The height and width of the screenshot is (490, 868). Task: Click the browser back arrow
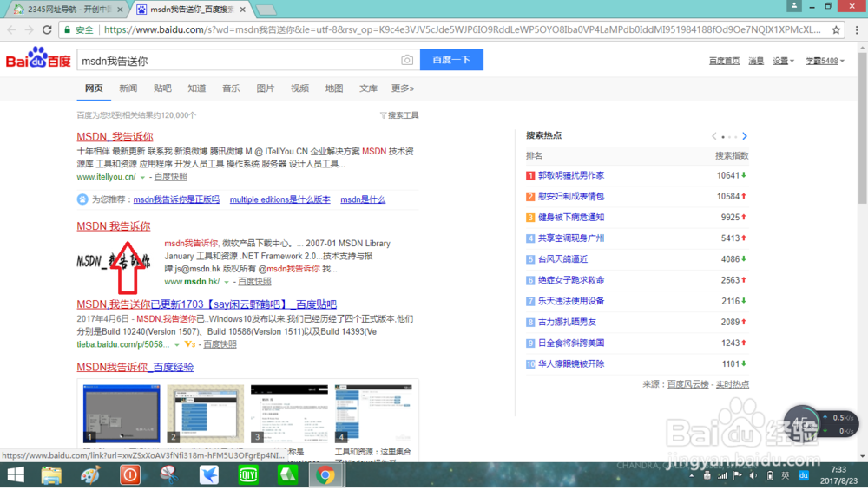(x=11, y=29)
